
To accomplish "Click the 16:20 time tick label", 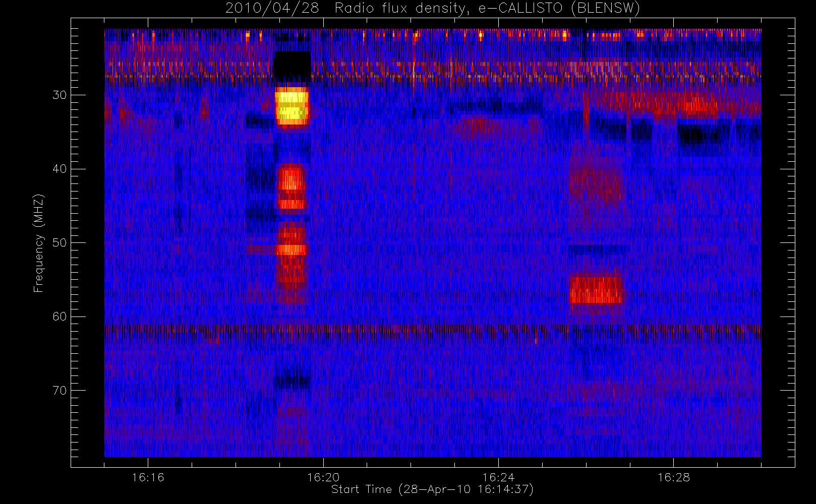I will point(323,477).
